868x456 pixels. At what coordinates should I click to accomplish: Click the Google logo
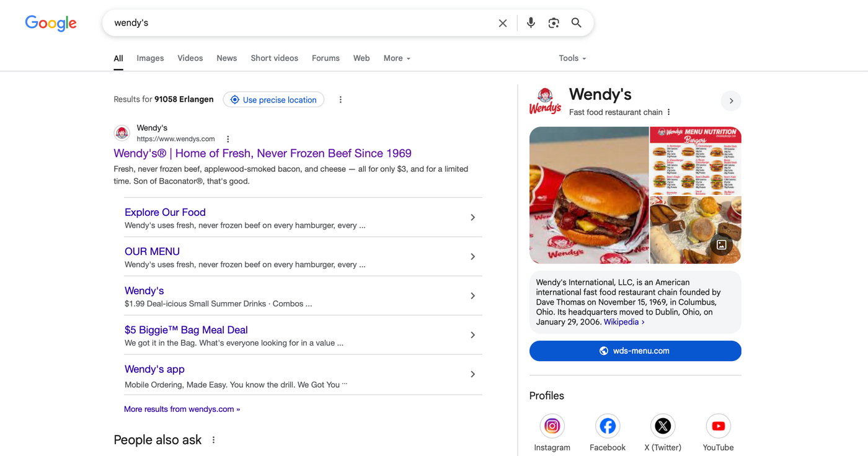51,23
